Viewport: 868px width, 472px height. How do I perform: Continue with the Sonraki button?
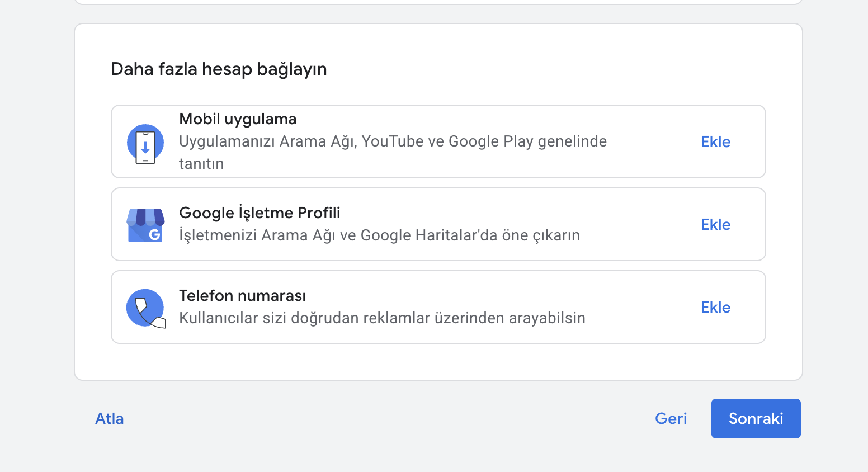coord(756,418)
